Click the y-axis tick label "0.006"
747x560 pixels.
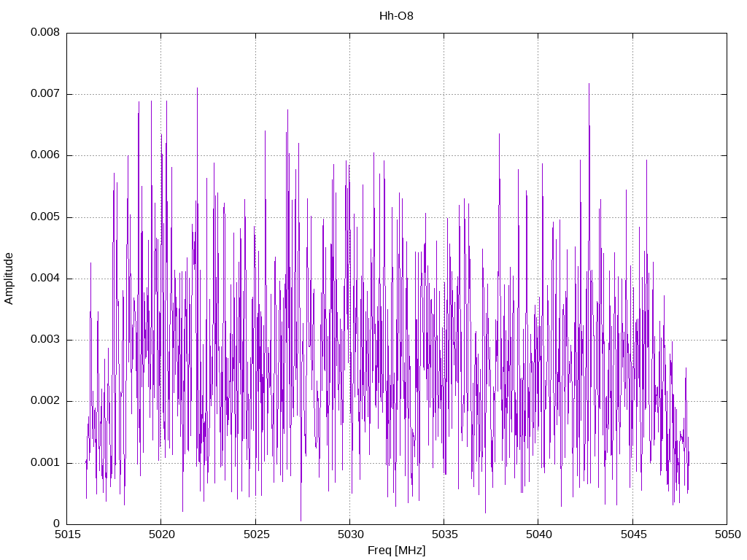(x=45, y=155)
